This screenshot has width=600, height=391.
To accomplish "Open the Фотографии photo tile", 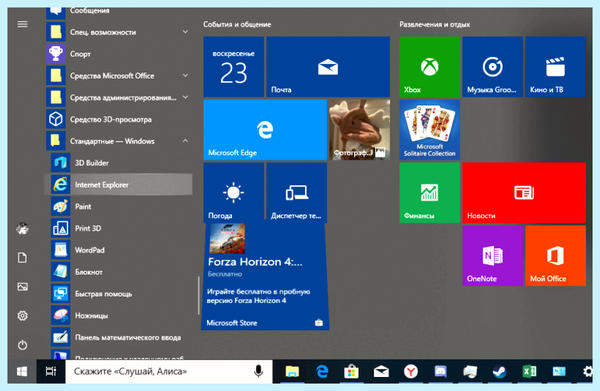I will coord(359,130).
